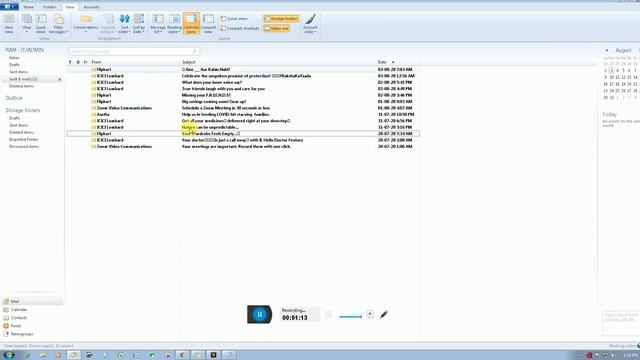Pause the screen recording
640x360 pixels.
[259, 315]
